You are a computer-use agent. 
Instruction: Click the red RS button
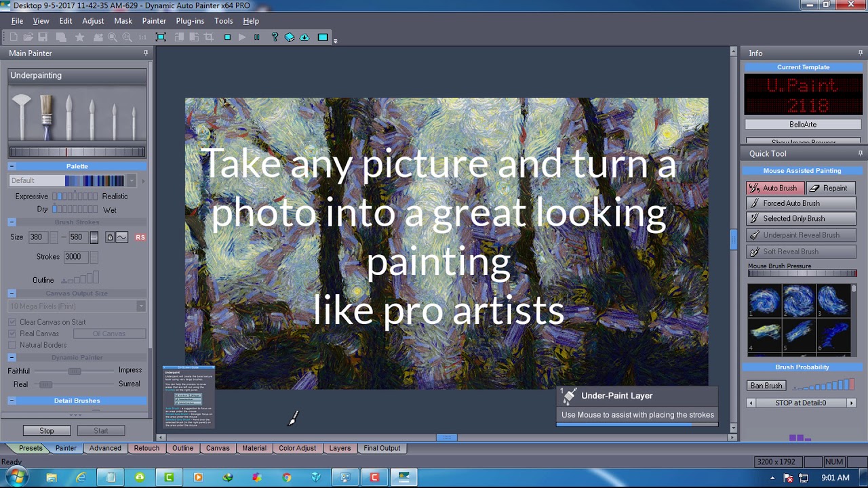(140, 237)
